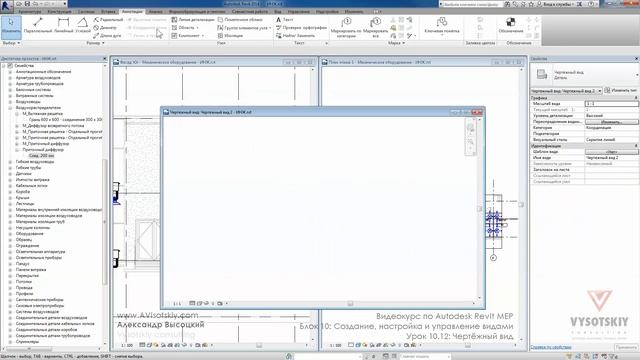This screenshot has width=640, height=360.
Task: Switch to the Управление ribbon tab
Action: (299, 12)
